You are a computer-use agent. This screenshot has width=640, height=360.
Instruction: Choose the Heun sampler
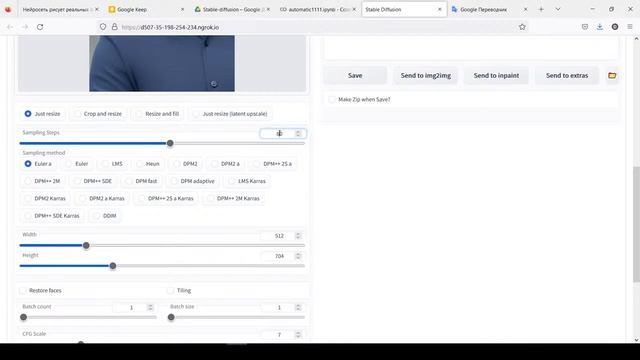coord(148,164)
